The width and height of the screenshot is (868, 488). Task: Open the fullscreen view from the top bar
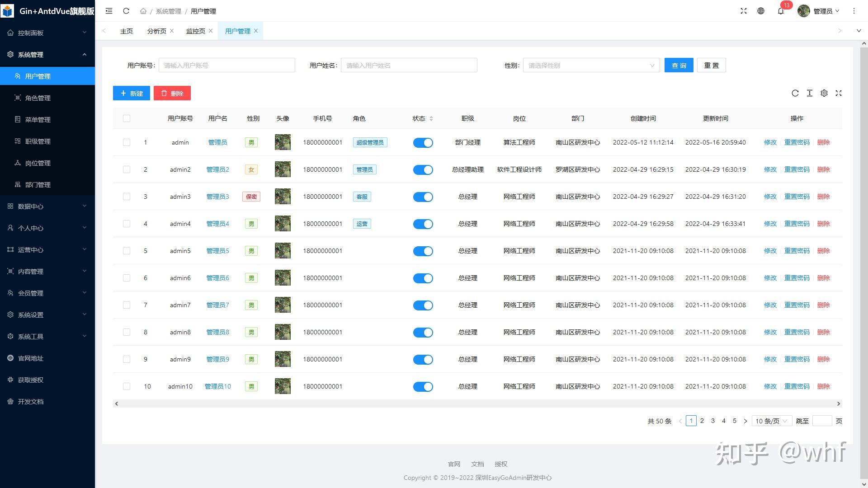point(744,11)
